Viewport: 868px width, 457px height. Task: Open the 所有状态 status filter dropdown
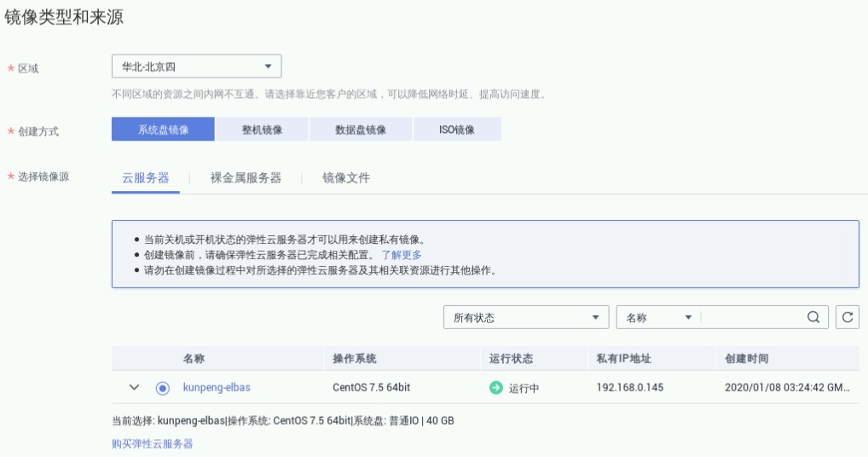tap(525, 317)
